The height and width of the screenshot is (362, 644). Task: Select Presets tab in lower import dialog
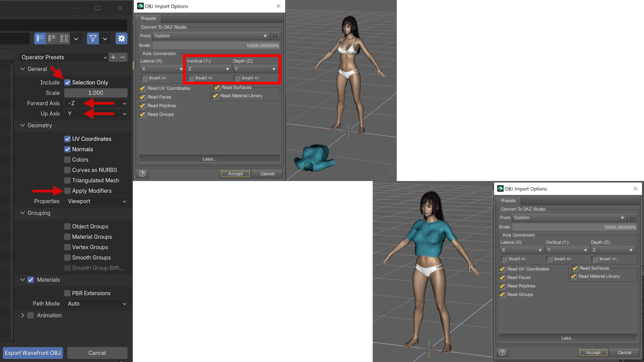[508, 200]
